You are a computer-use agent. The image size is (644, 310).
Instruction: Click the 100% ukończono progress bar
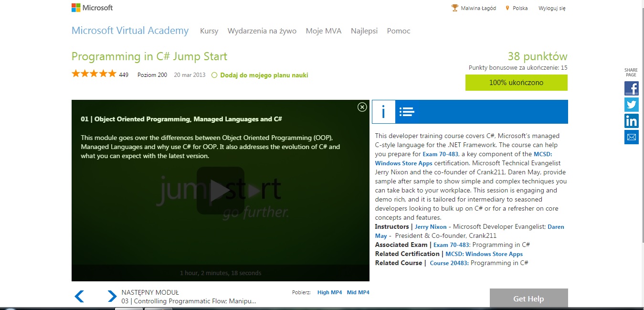(516, 83)
